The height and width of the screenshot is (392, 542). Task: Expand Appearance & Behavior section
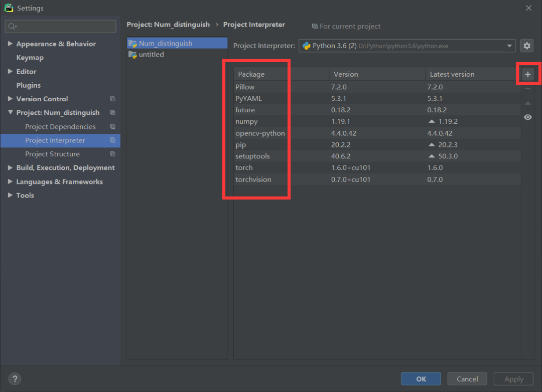click(x=10, y=44)
